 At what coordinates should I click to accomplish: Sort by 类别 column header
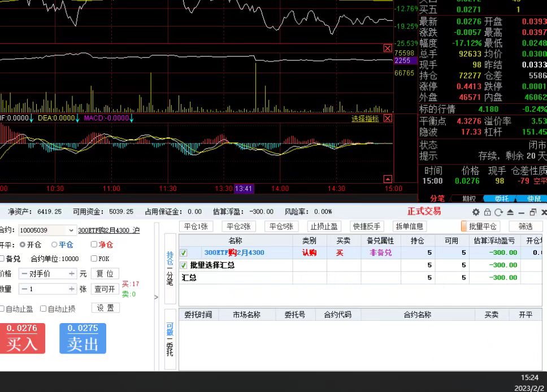click(309, 240)
